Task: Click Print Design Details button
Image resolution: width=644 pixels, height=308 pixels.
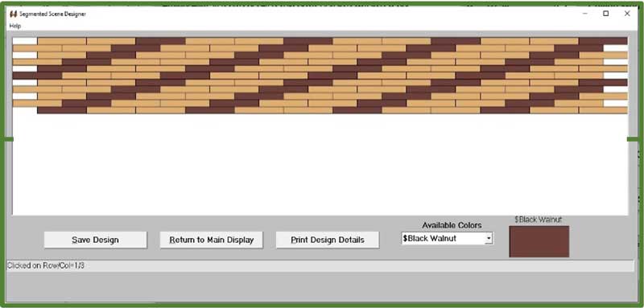Action: (328, 240)
